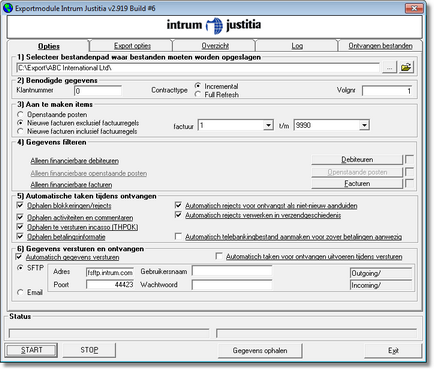The image size is (434, 370).
Task: Open the Ontvangen bestanden tab
Action: tap(380, 46)
